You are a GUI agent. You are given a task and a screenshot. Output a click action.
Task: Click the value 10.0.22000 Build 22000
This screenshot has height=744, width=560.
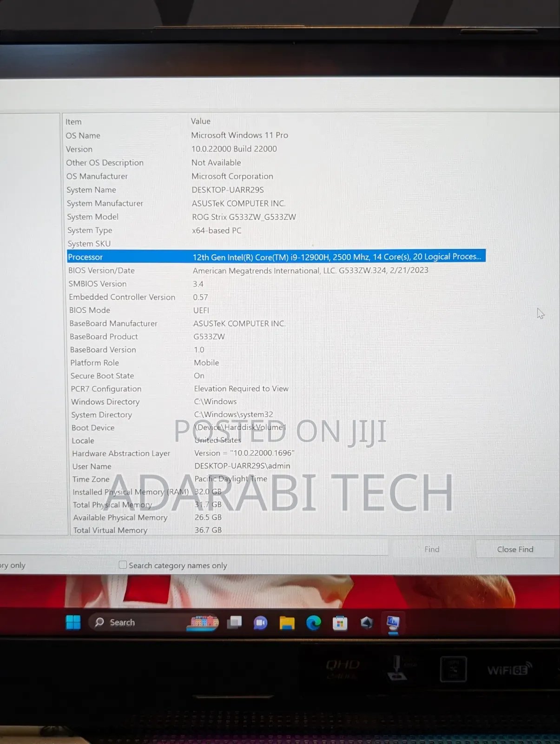pos(234,149)
